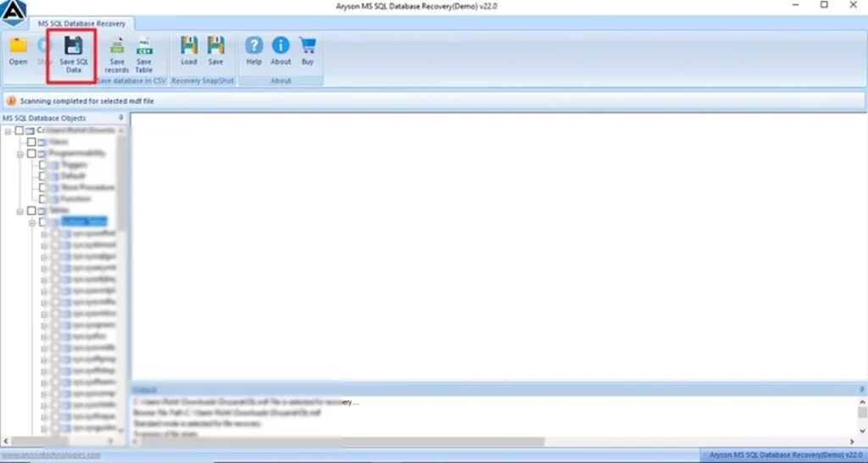Click the orange info icon in status message
The height and width of the screenshot is (463, 868).
click(x=11, y=102)
